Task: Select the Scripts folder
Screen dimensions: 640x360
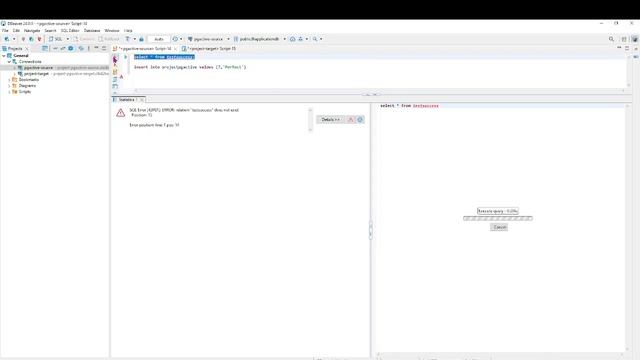Action: click(25, 92)
